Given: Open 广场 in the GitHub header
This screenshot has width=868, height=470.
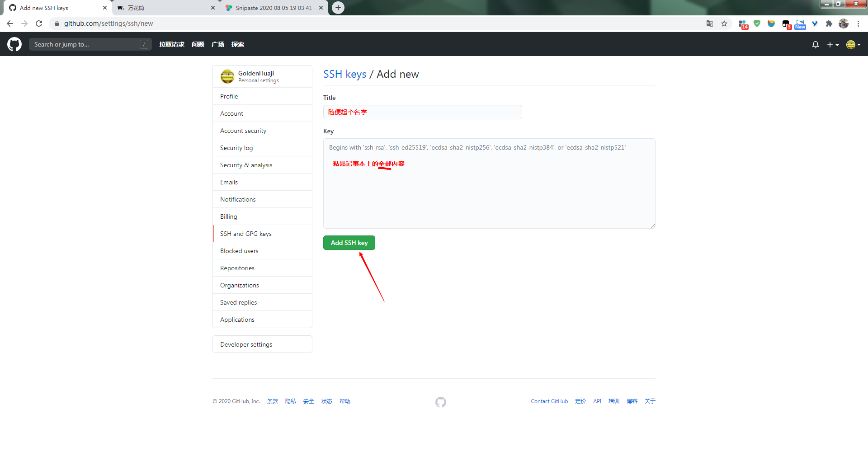Looking at the screenshot, I should [218, 44].
